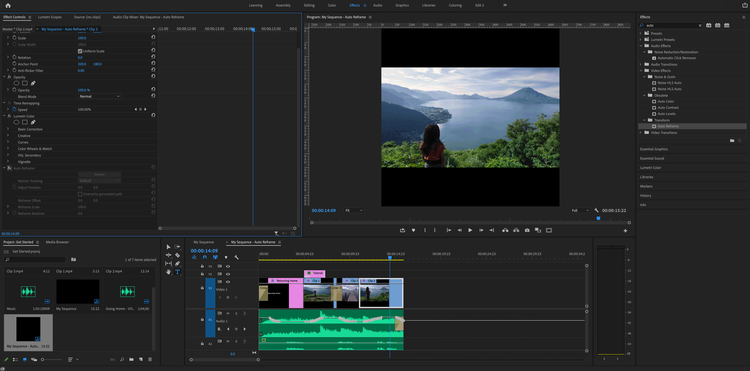
Task: Select the Hand tool
Action: (x=168, y=272)
